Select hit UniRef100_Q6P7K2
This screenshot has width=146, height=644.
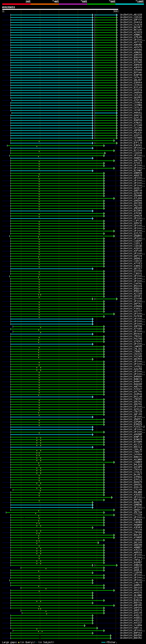point(131,304)
